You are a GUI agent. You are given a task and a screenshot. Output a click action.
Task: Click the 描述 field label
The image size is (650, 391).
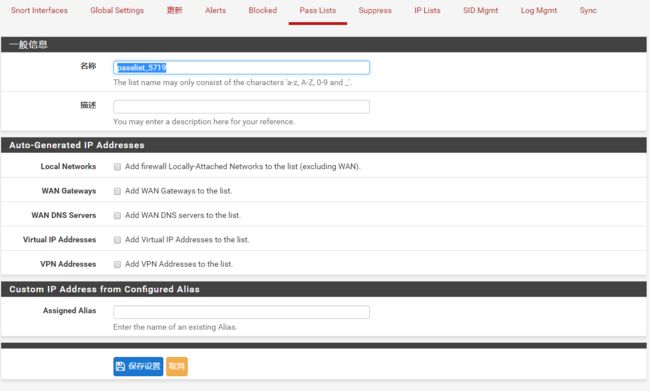click(88, 105)
